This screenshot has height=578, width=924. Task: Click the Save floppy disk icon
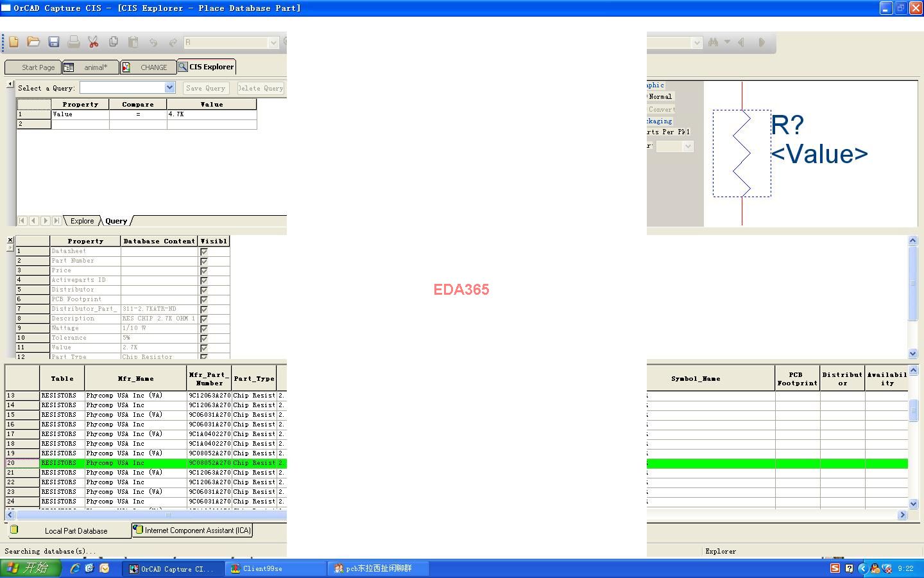[54, 42]
